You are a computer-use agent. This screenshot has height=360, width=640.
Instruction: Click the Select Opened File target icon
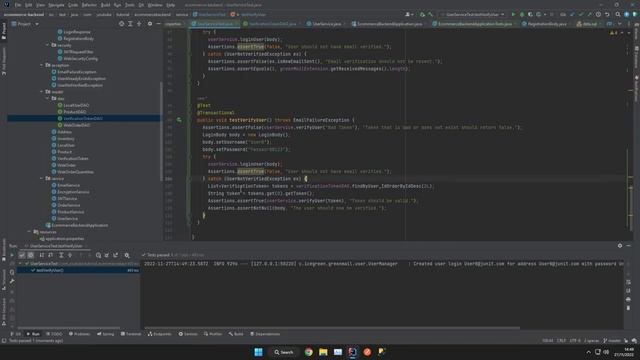tap(121, 24)
